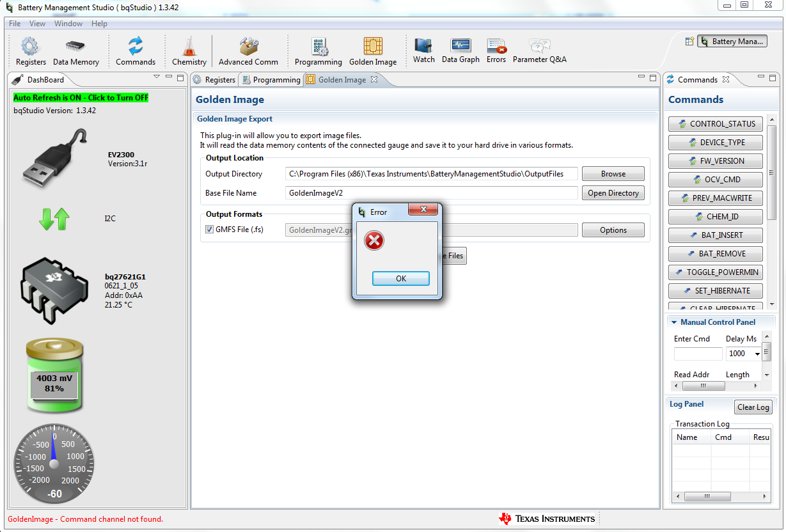786x532 pixels.
Task: Open the File menu
Action: tap(15, 24)
